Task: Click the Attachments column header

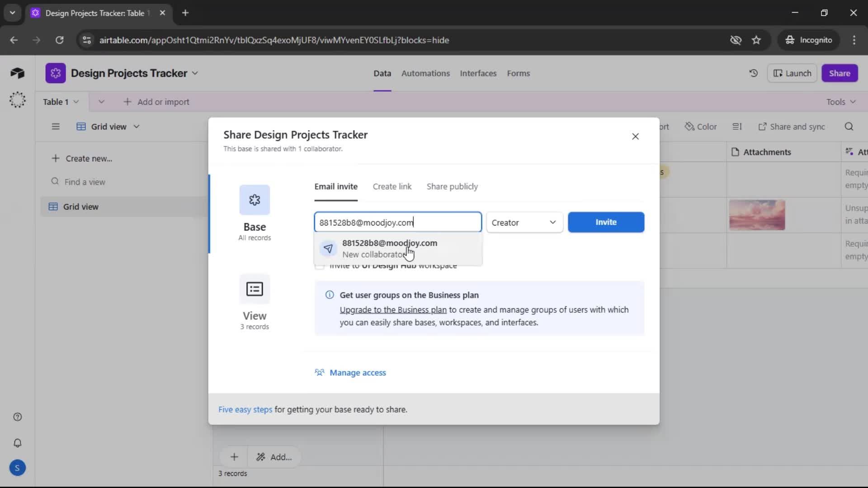Action: (783, 152)
